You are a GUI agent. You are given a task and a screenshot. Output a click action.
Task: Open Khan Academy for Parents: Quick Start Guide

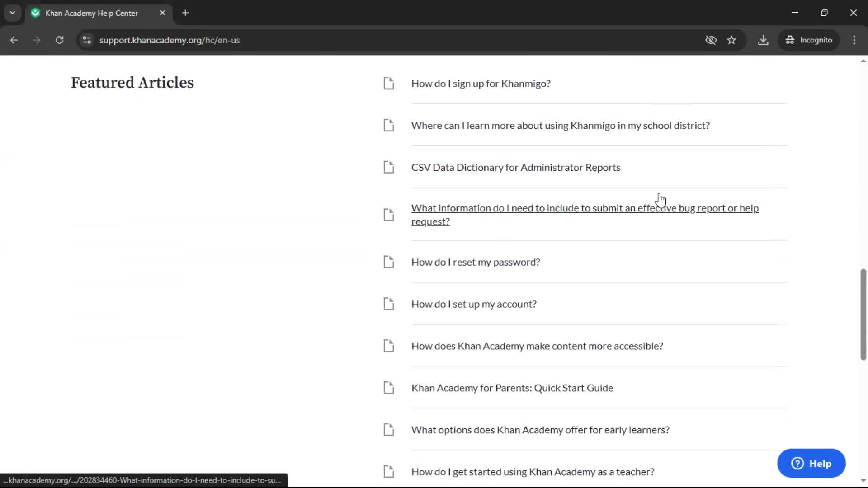coord(512,388)
